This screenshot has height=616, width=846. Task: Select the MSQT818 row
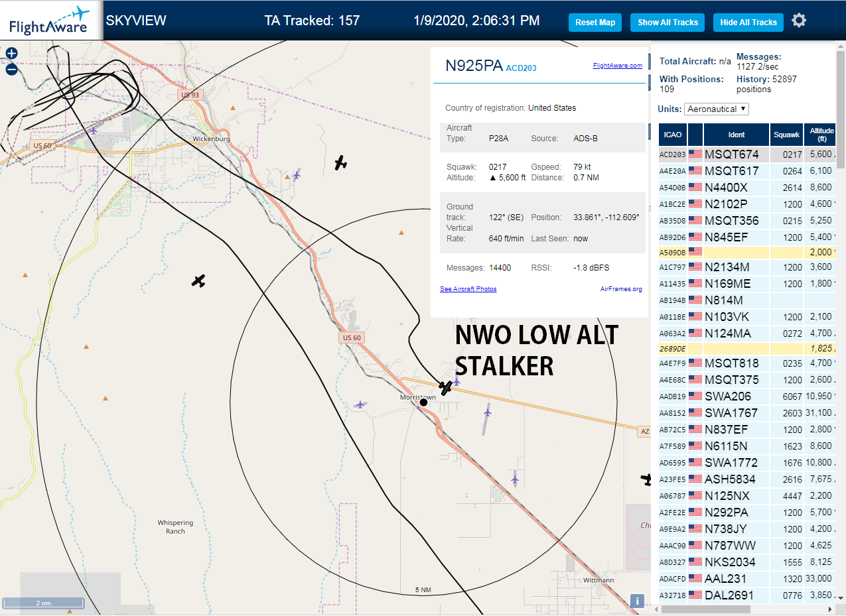pyautogui.click(x=748, y=363)
